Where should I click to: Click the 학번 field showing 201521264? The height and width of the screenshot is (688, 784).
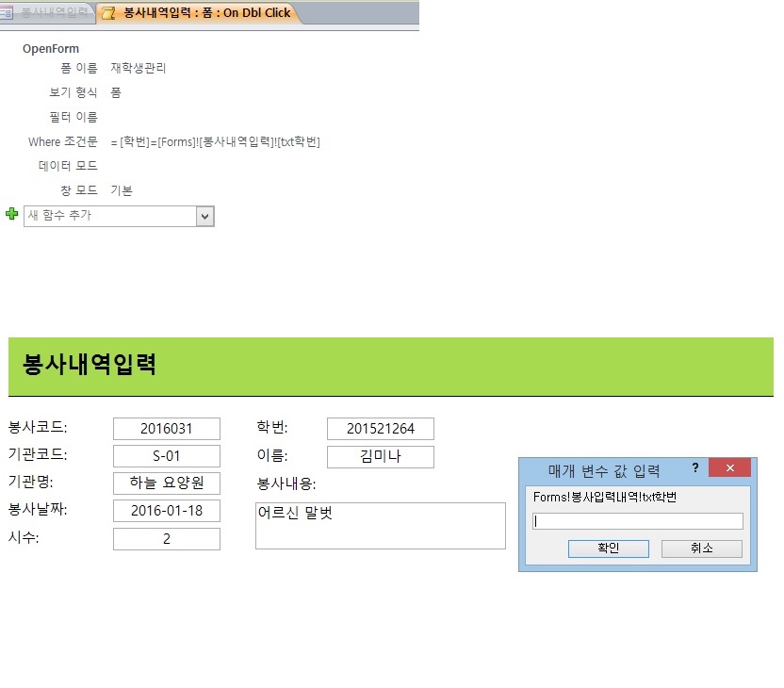click(x=380, y=429)
